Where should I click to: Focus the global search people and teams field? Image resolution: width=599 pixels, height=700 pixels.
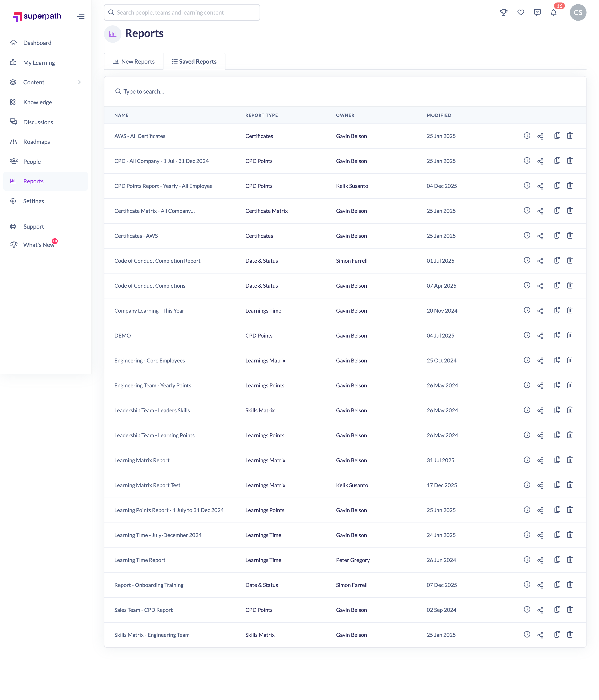[x=182, y=12]
